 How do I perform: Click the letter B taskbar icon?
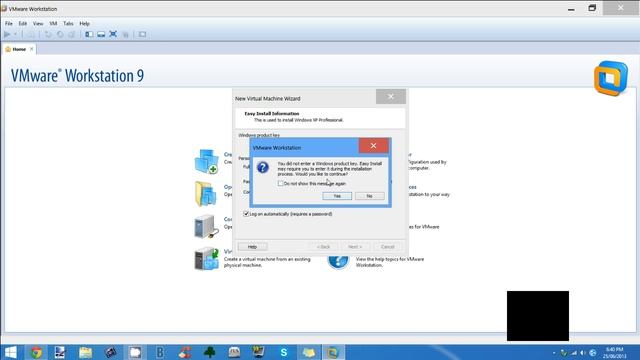[x=160, y=352]
